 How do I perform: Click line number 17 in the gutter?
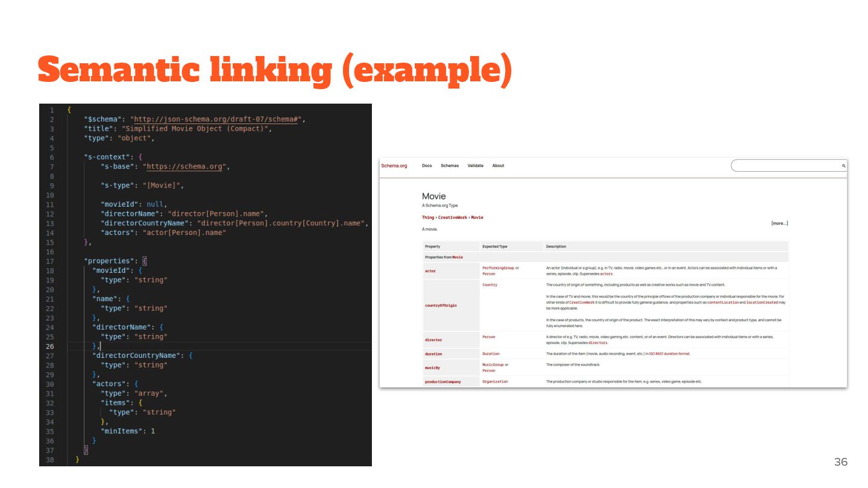point(49,261)
